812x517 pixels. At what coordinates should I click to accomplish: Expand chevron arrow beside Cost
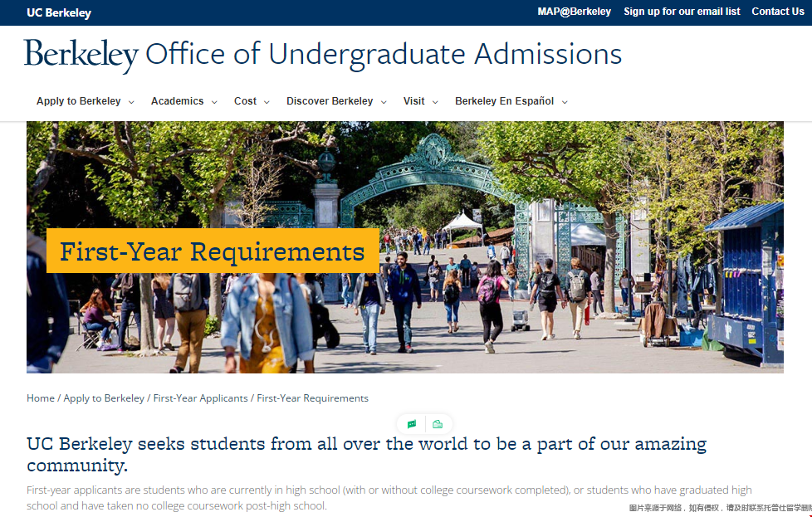267,102
